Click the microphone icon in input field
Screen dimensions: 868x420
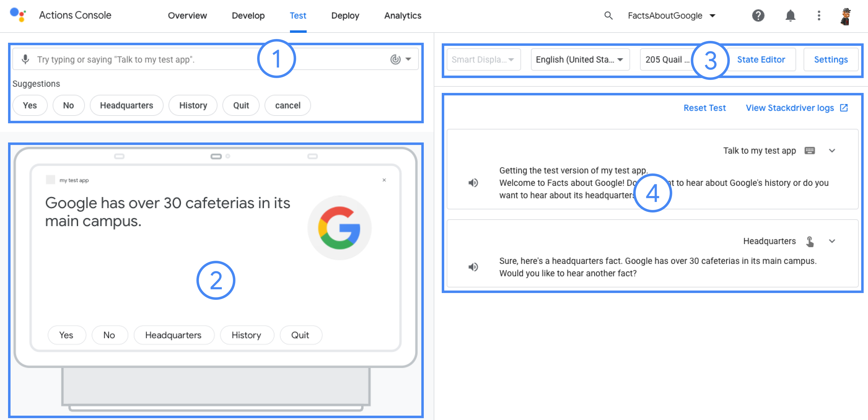pyautogui.click(x=25, y=59)
